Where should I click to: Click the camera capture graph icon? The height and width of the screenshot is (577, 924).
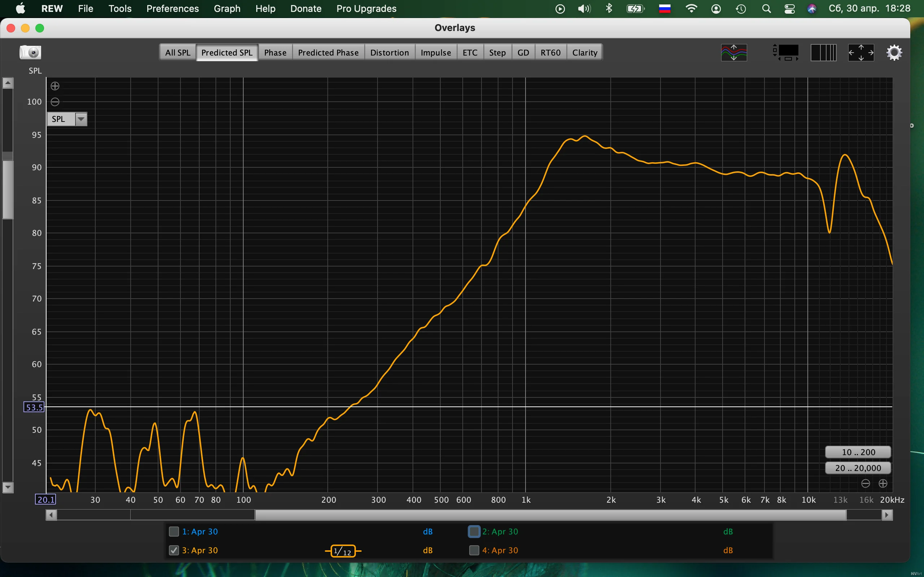coord(30,52)
